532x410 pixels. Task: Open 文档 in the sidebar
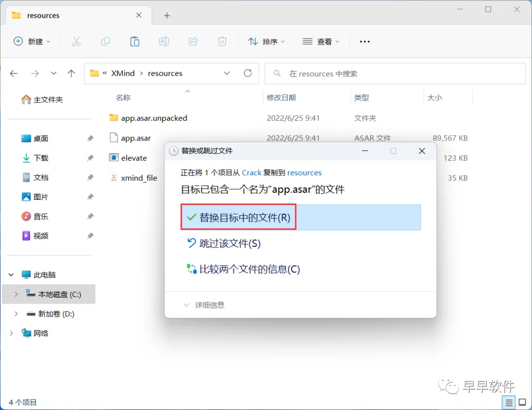pyautogui.click(x=35, y=177)
